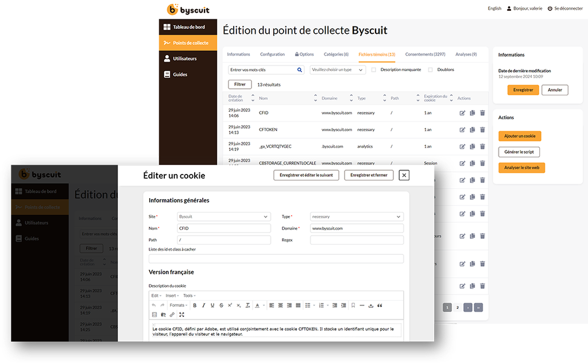
Task: Sort the cookies table by Type
Action: coord(384,98)
